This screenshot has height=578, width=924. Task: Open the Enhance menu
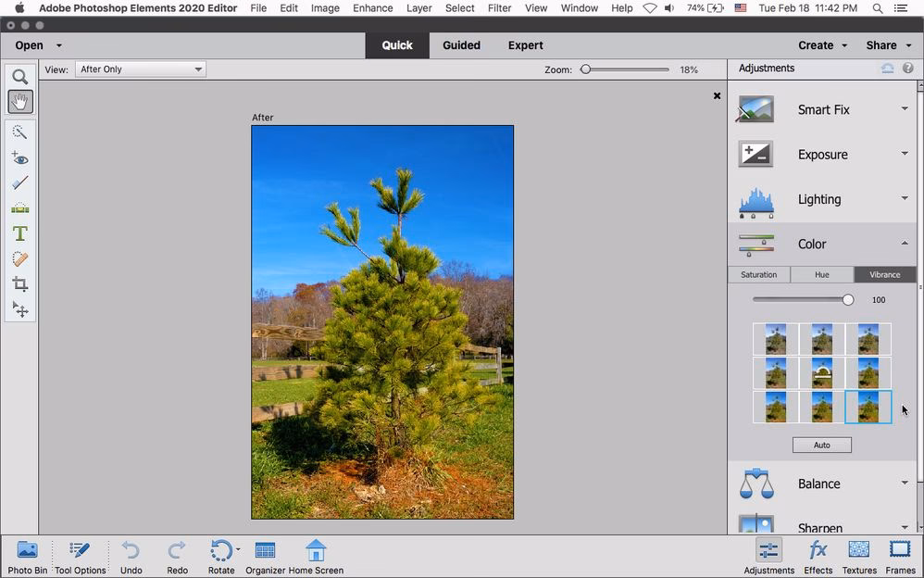coord(372,7)
